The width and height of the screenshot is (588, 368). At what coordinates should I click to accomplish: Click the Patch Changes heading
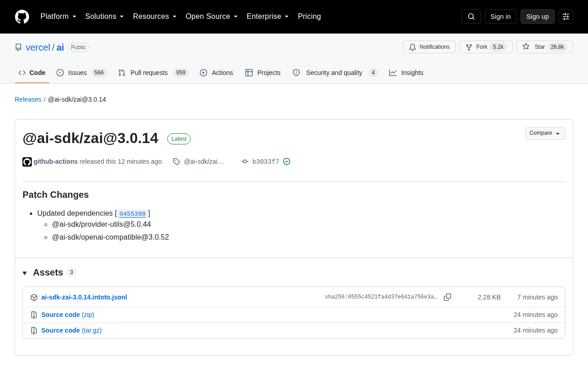tap(56, 195)
